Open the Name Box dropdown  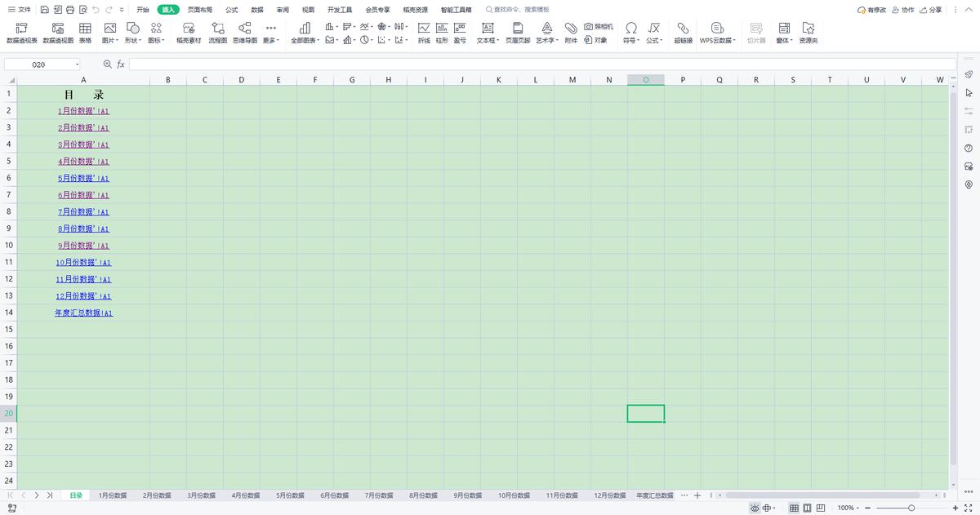(78, 64)
